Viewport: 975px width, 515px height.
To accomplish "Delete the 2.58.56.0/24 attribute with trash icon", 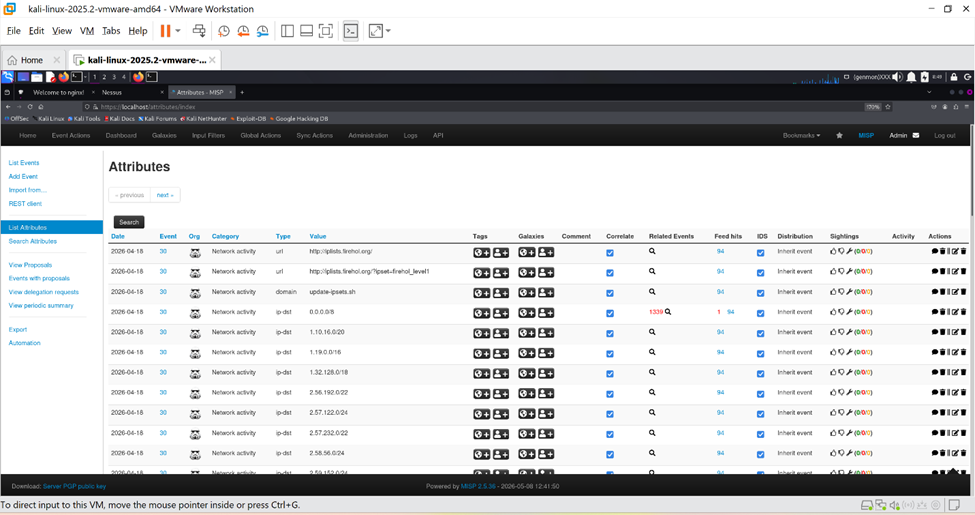I will click(964, 453).
